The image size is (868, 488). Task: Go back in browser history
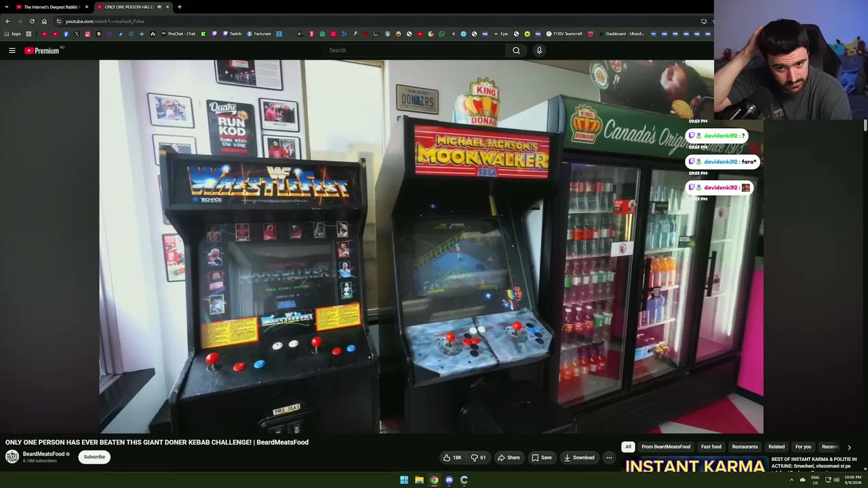(x=7, y=21)
